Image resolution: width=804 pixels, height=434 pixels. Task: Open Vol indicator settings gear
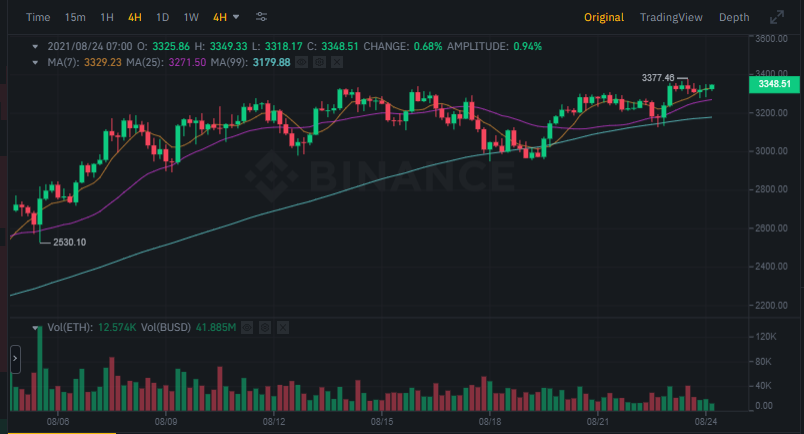click(x=264, y=327)
